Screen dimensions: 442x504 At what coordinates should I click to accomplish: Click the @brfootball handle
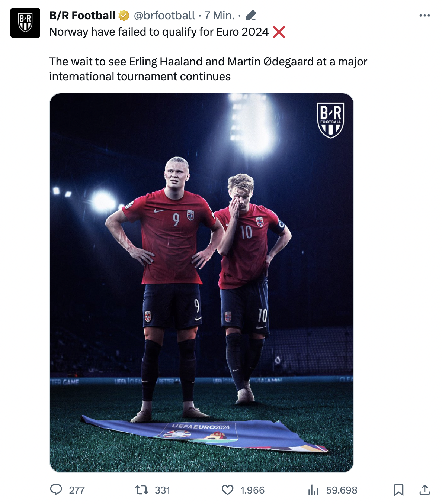point(164,16)
